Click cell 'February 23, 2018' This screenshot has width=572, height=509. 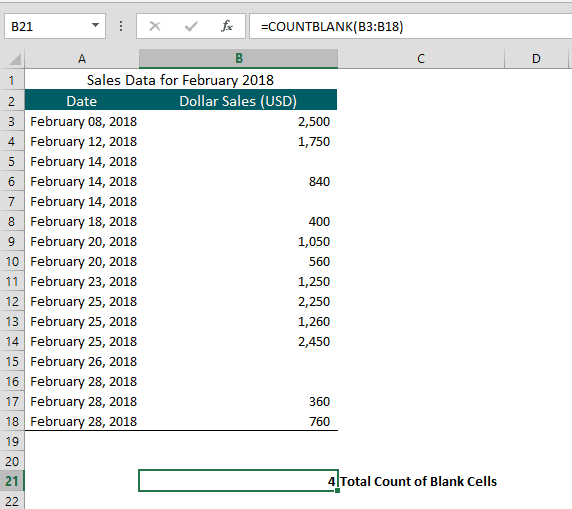click(83, 281)
